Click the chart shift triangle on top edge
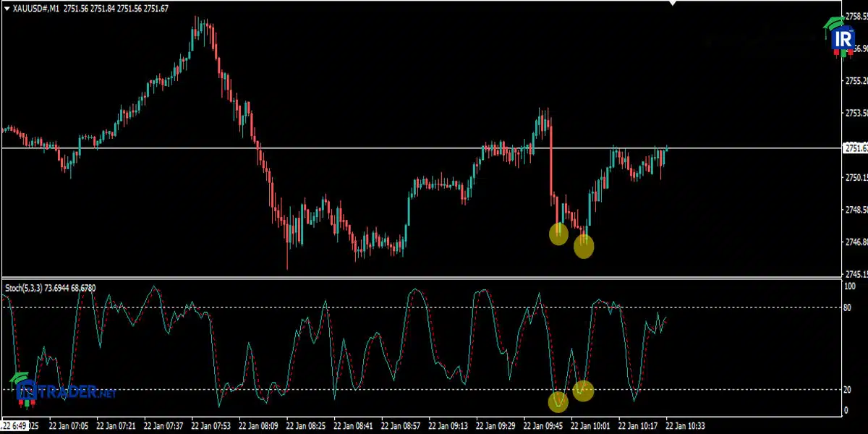Viewport: 868px width, 434px height. click(x=673, y=3)
